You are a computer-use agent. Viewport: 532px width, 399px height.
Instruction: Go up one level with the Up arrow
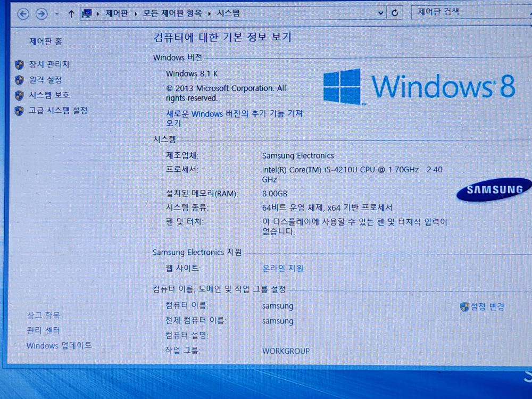(x=71, y=14)
